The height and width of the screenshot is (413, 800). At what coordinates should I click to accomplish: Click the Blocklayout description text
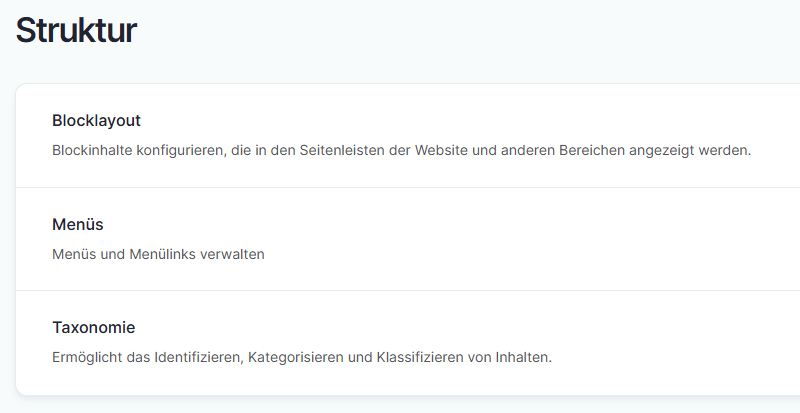pyautogui.click(x=400, y=151)
